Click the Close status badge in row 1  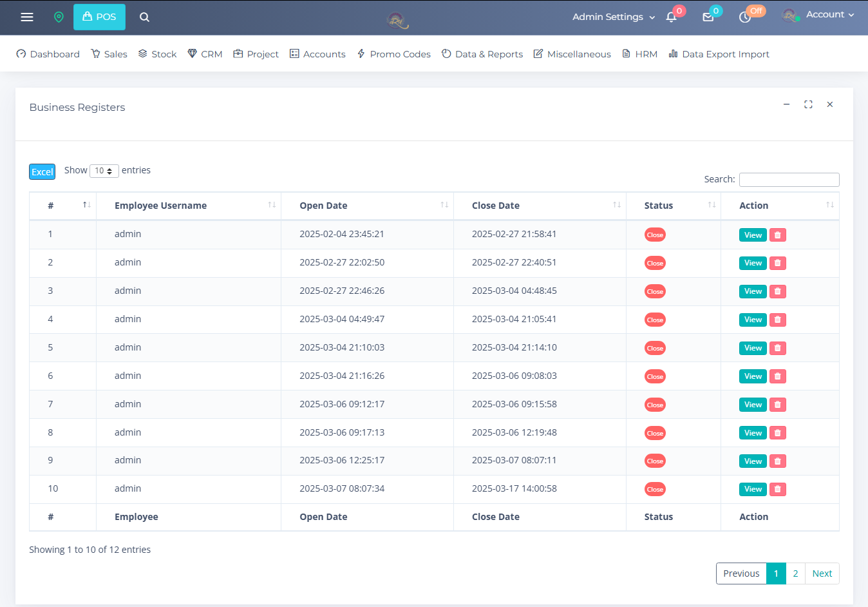[x=655, y=235]
